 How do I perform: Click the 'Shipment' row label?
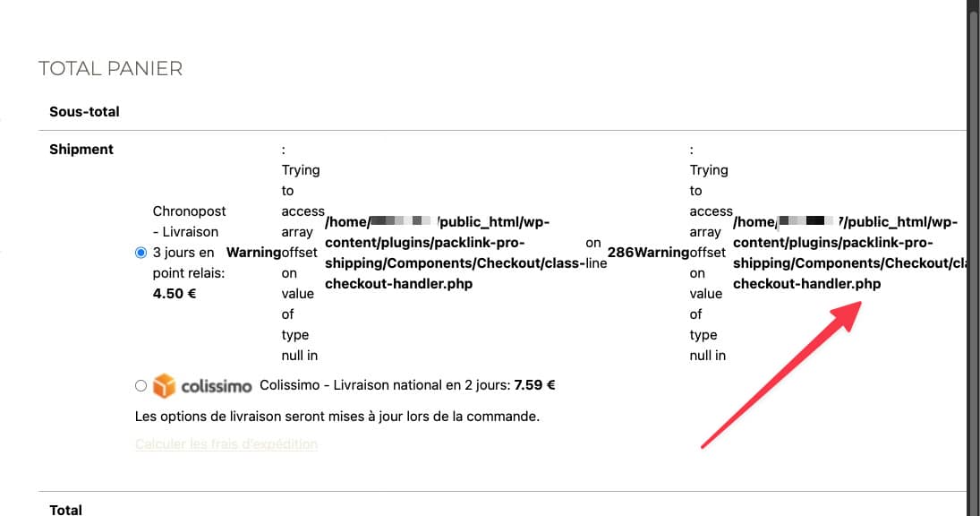click(81, 149)
